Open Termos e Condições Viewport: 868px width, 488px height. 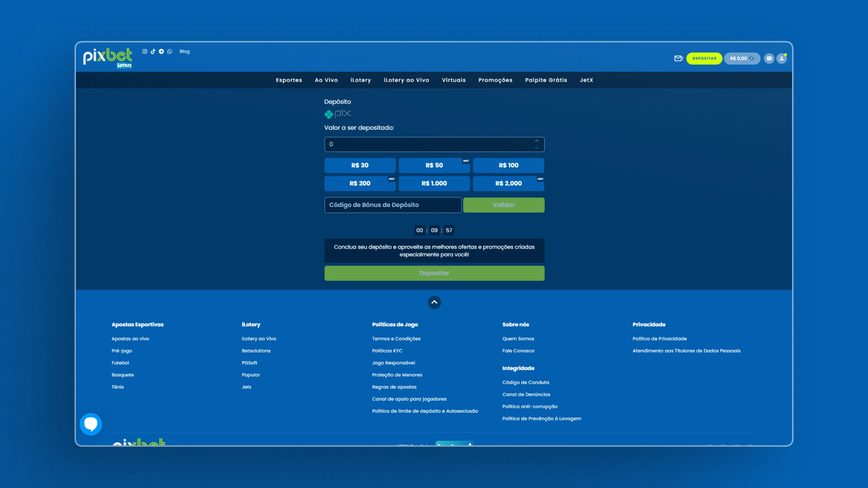coord(396,339)
